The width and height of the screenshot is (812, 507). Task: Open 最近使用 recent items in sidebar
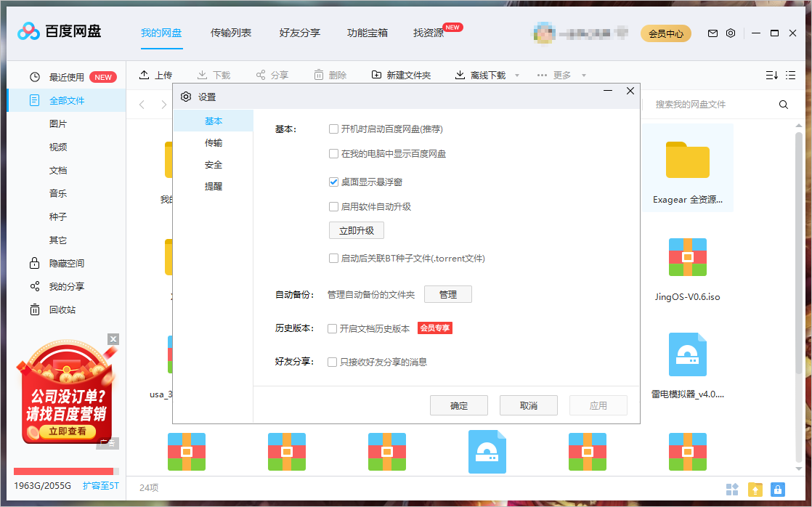pos(66,77)
